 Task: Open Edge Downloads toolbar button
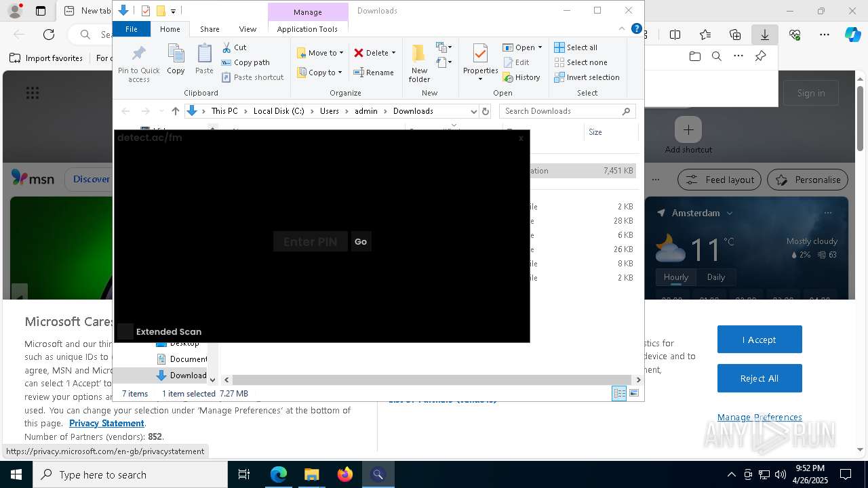[764, 35]
